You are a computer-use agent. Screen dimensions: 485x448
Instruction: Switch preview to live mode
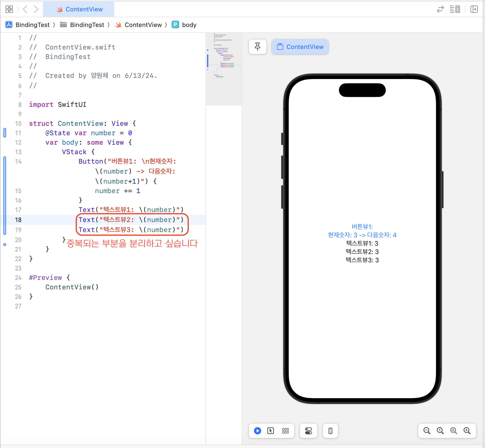[x=258, y=431]
